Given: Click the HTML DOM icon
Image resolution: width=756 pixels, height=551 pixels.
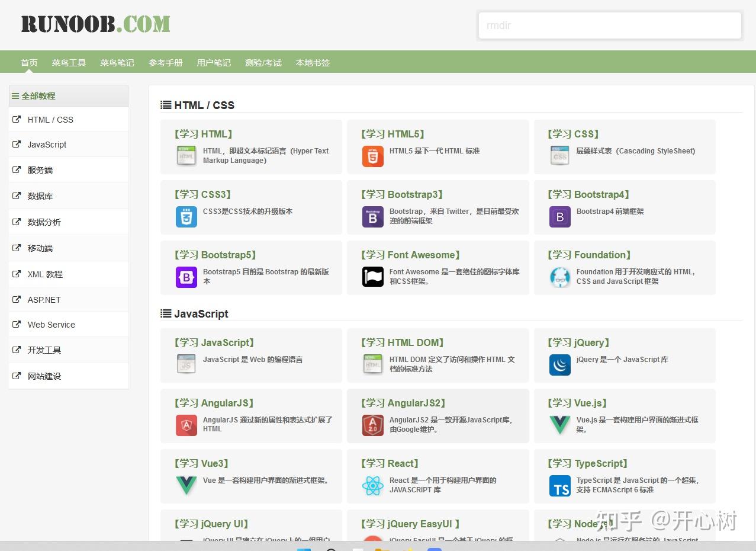Looking at the screenshot, I should tap(373, 364).
